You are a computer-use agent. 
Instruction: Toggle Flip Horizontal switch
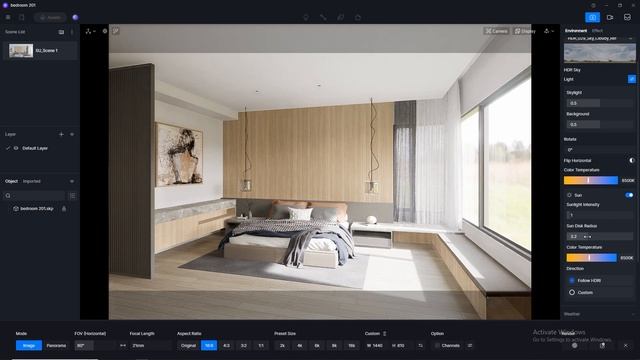[x=631, y=160]
